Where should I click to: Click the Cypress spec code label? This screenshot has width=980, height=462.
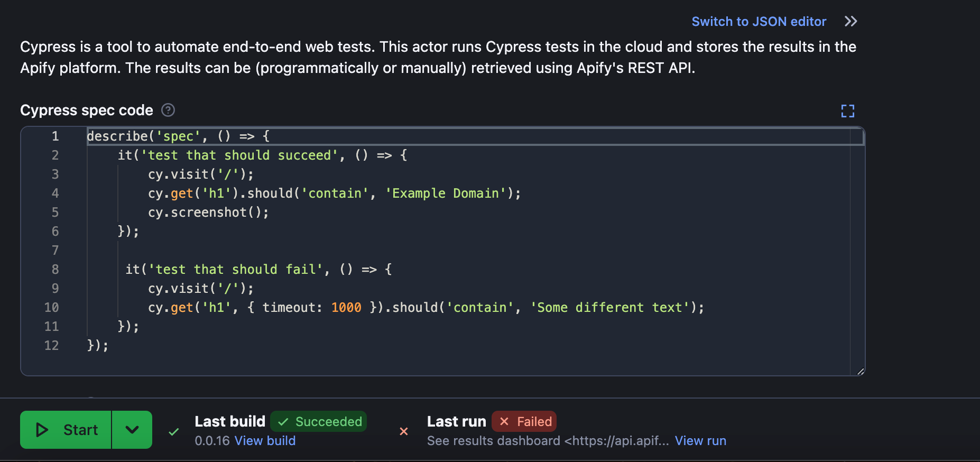click(87, 110)
